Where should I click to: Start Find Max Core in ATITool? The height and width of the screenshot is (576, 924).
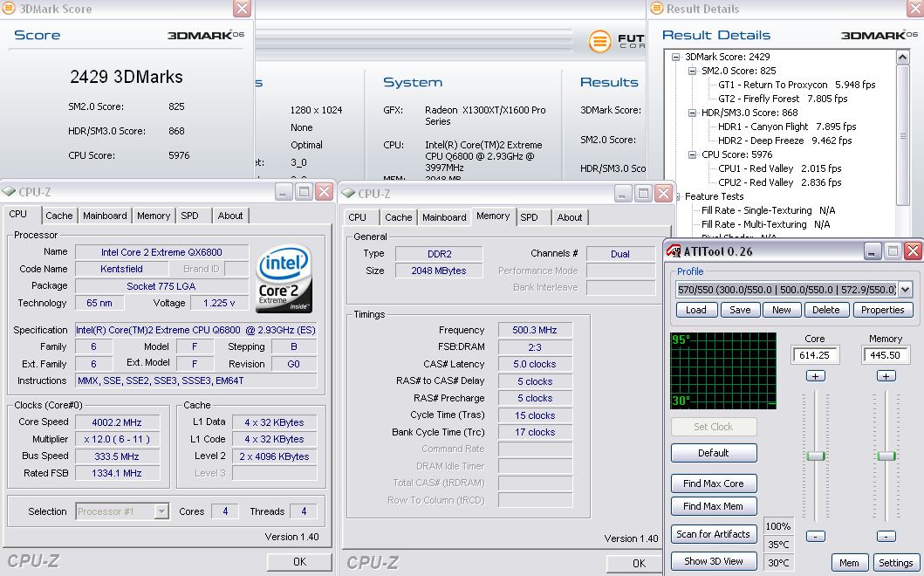coord(714,483)
